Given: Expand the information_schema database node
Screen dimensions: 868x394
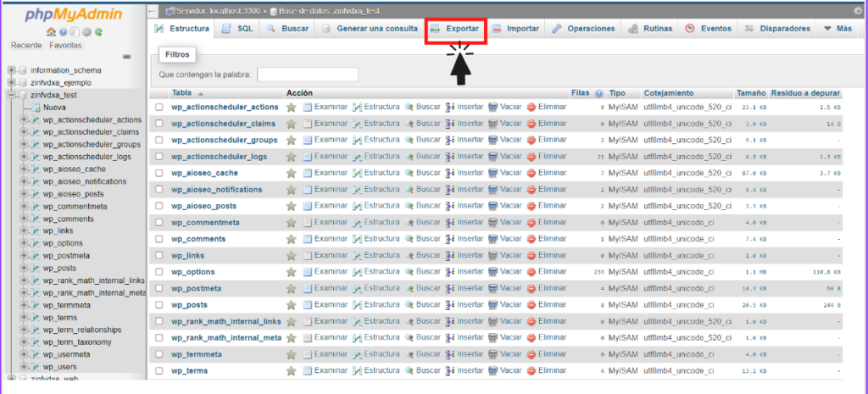Looking at the screenshot, I should tap(11, 70).
